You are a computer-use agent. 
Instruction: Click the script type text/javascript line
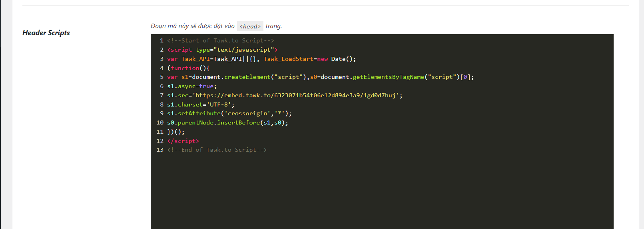click(222, 50)
